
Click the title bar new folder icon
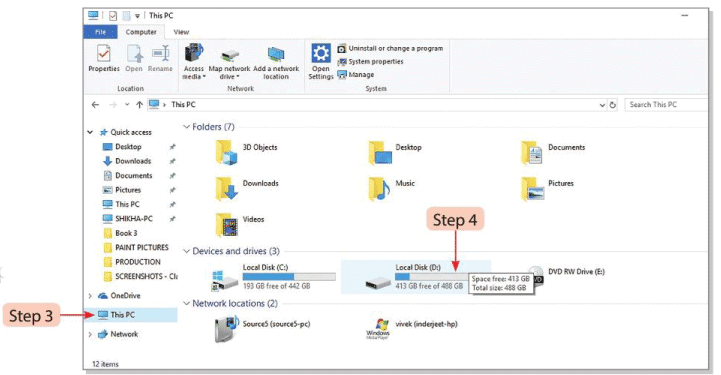(127, 16)
